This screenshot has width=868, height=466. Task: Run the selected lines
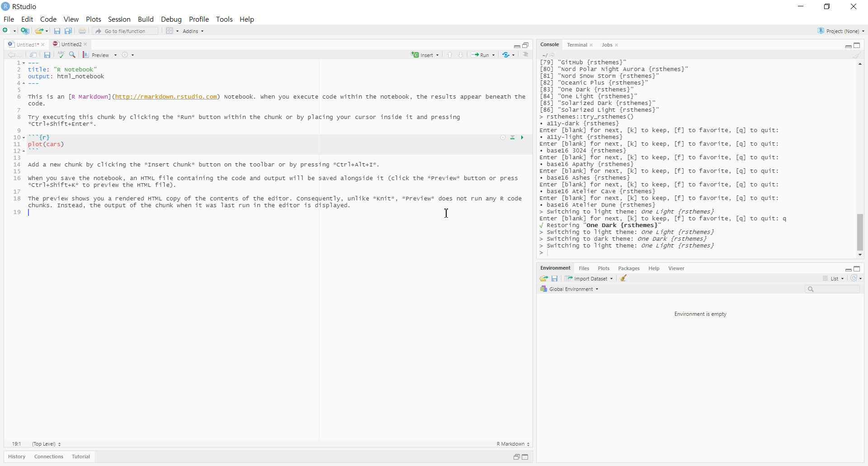[480, 55]
